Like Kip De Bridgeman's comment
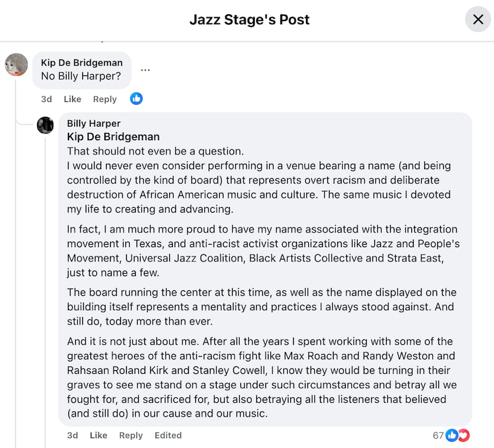Viewport: 494px width, 448px height. pos(72,99)
